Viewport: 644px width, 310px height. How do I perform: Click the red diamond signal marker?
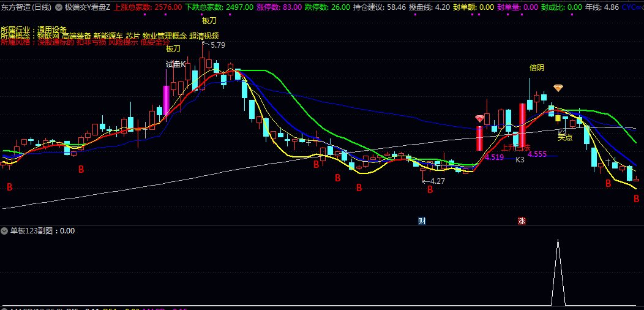point(480,118)
